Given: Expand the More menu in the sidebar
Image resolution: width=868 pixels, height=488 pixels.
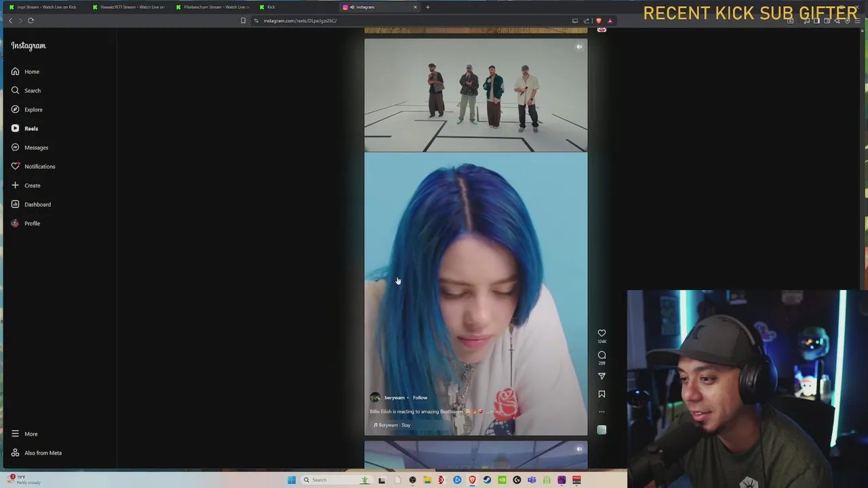Looking at the screenshot, I should pyautogui.click(x=24, y=434).
